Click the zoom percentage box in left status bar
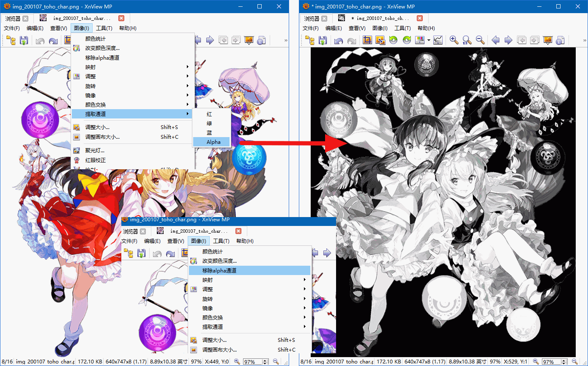Viewport: 588px width, 366px height. pyautogui.click(x=253, y=362)
